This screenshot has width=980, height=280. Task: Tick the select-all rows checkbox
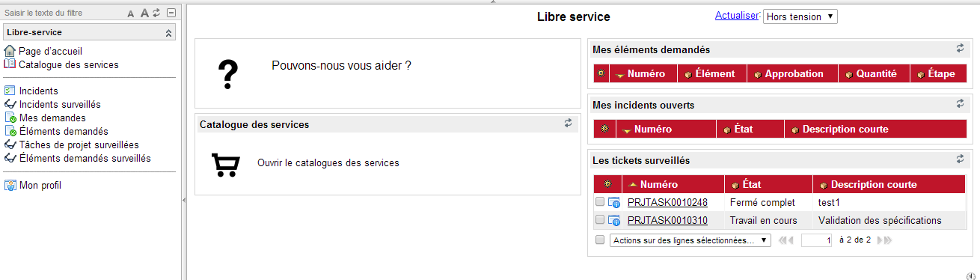[600, 240]
